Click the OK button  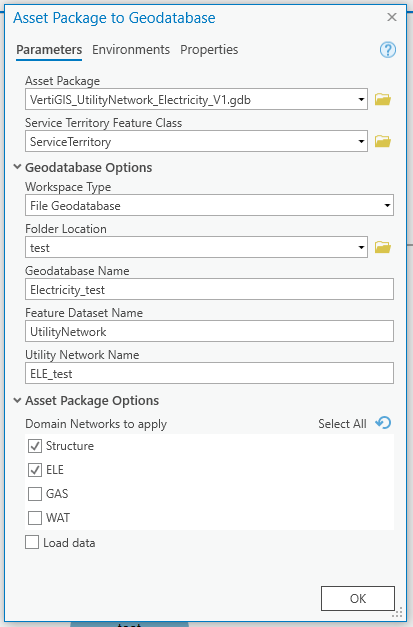coord(358,598)
